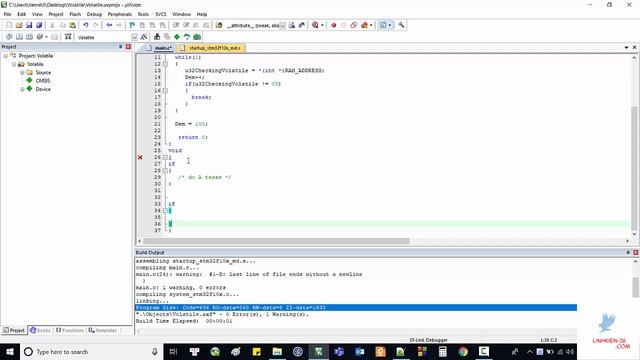The height and width of the screenshot is (360, 640).
Task: Build target files using the Build icon
Action: point(19,37)
